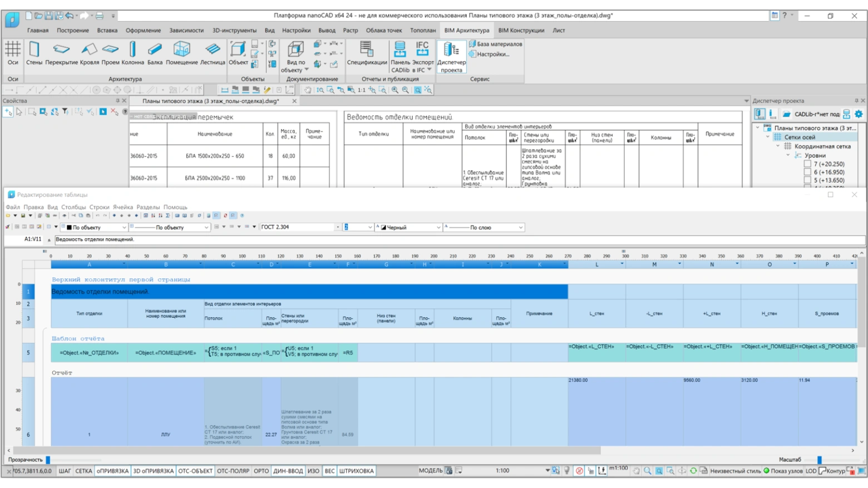This screenshot has width=868, height=488.
Task: Select the Стены wall tool
Action: click(34, 53)
